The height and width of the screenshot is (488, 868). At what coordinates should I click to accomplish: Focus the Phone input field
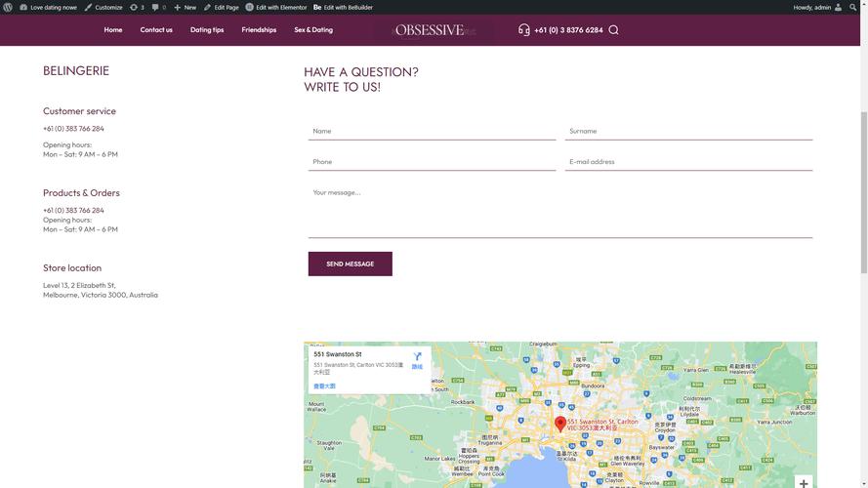[432, 162]
